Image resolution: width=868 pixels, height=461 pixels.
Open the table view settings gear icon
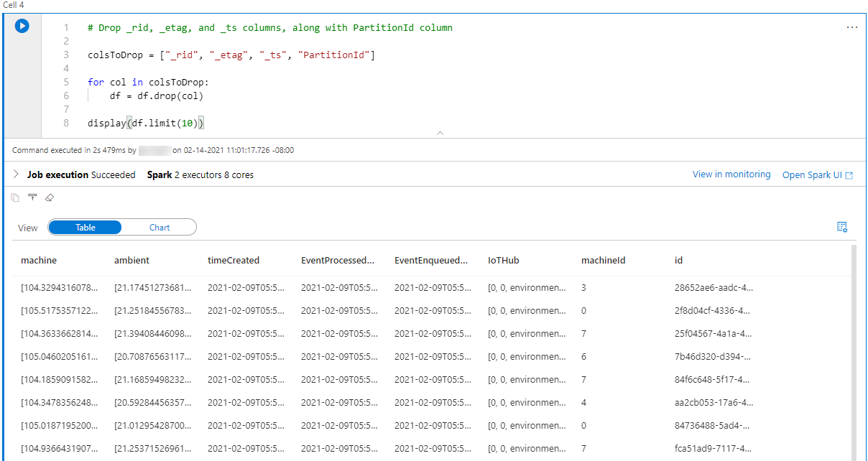(842, 227)
